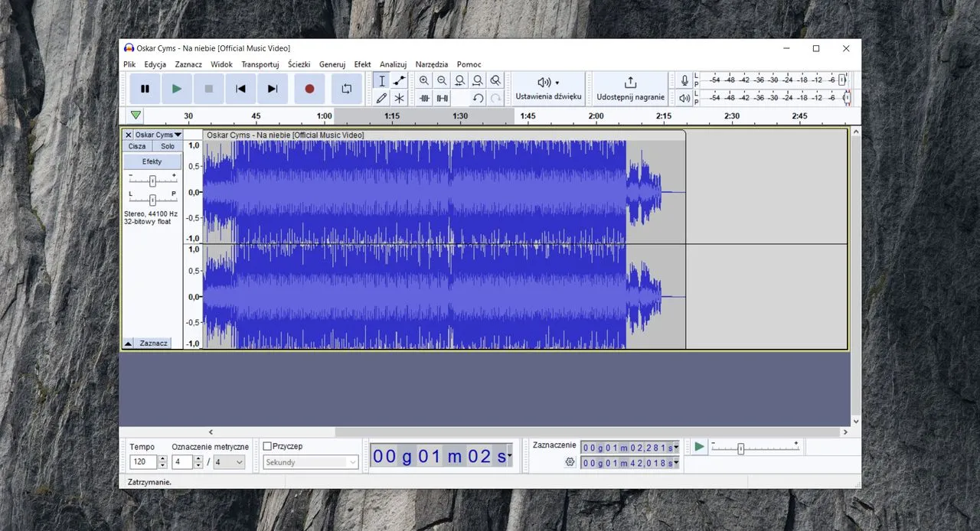Skip to start of track
This screenshot has height=531, width=980.
(x=240, y=89)
